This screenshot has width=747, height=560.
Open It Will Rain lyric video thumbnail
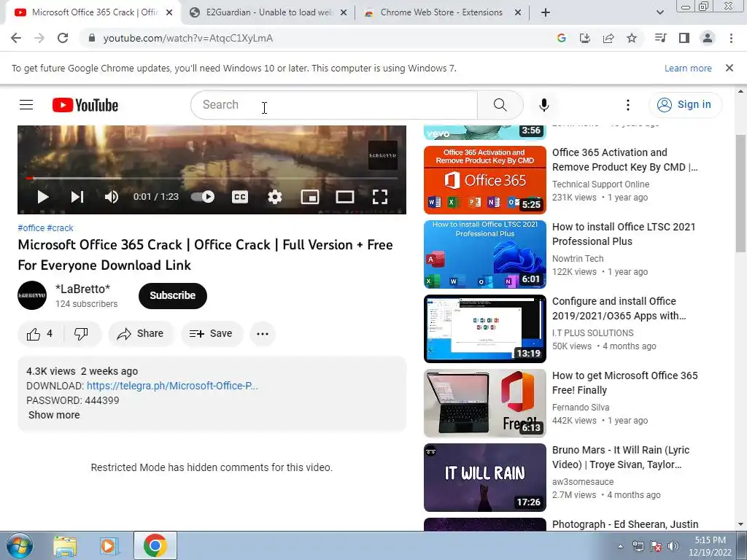point(485,477)
